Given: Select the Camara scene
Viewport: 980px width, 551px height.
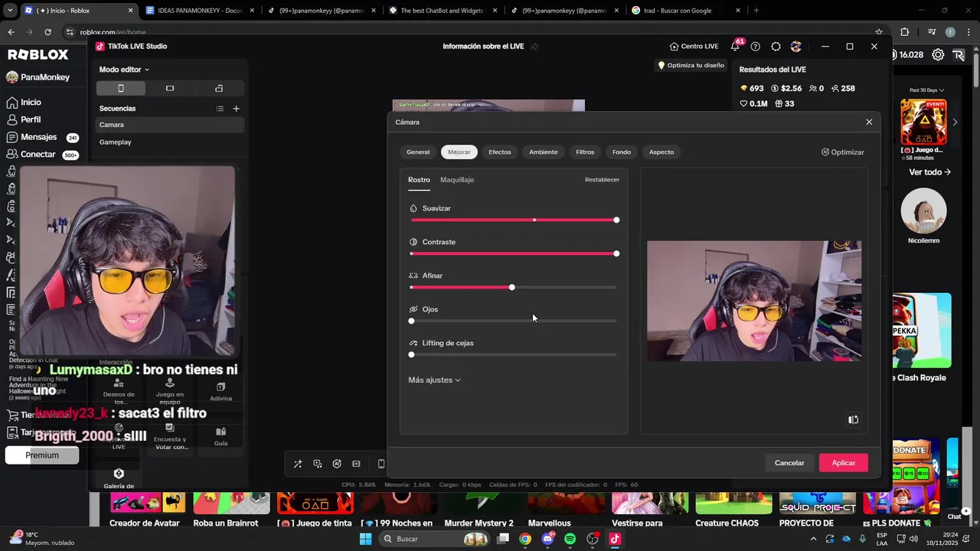Looking at the screenshot, I should (170, 125).
